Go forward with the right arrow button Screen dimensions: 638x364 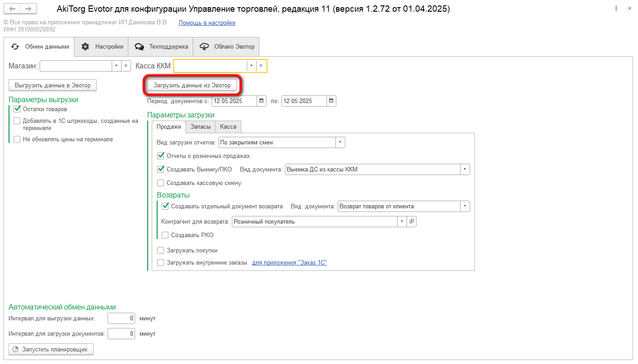pos(28,9)
